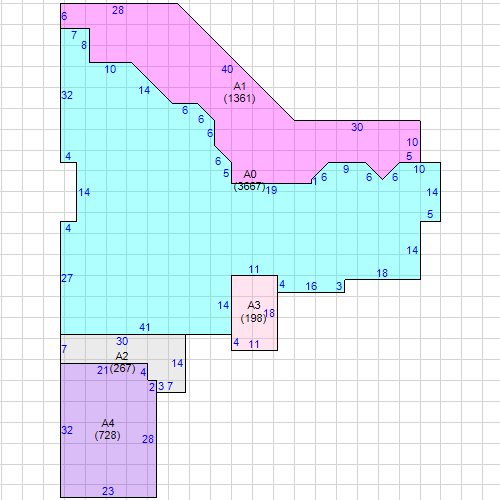This screenshot has width=500, height=500.
Task: Select the A0 (3667) area label
Action: pyautogui.click(x=250, y=180)
